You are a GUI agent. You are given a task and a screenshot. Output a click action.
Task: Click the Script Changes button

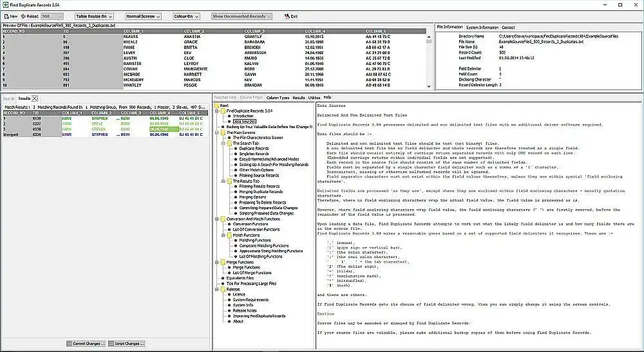[126, 344]
